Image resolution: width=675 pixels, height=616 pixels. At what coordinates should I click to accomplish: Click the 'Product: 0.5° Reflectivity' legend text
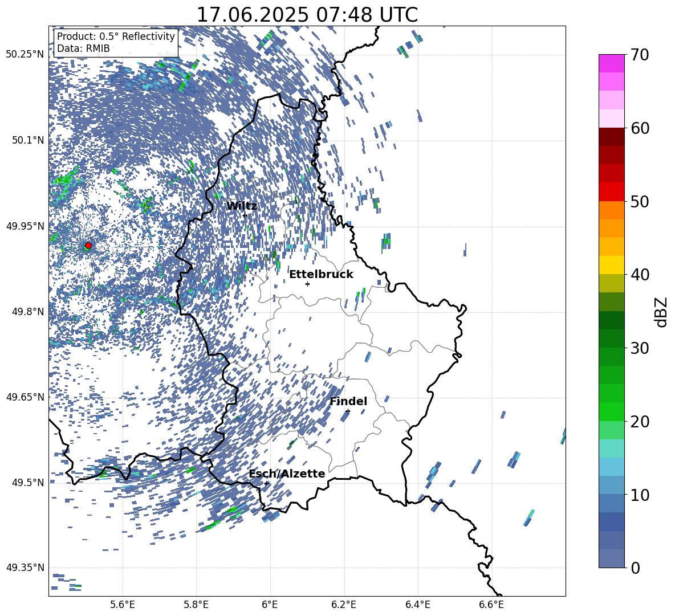[116, 36]
